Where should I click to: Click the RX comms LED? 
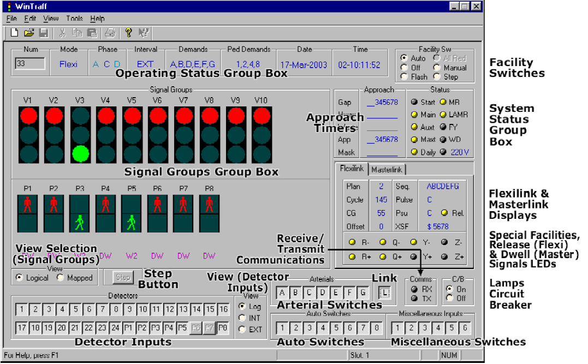coord(414,289)
